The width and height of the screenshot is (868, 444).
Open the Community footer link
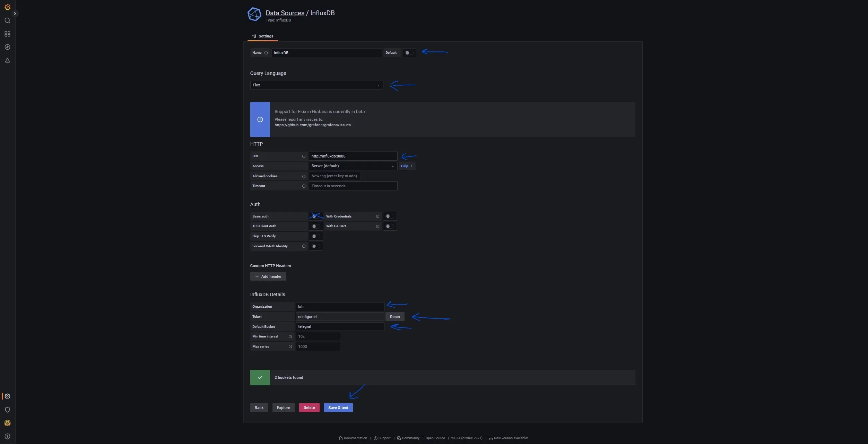click(408, 438)
